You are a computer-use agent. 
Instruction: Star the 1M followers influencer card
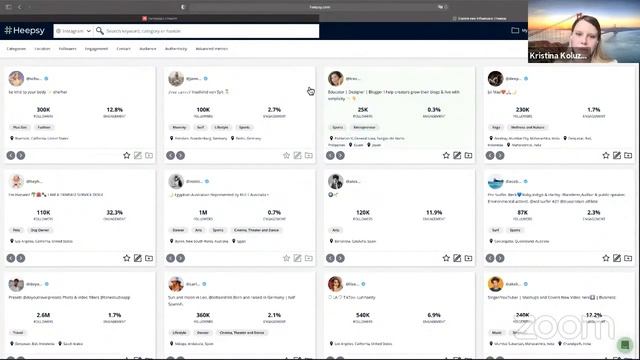[287, 258]
